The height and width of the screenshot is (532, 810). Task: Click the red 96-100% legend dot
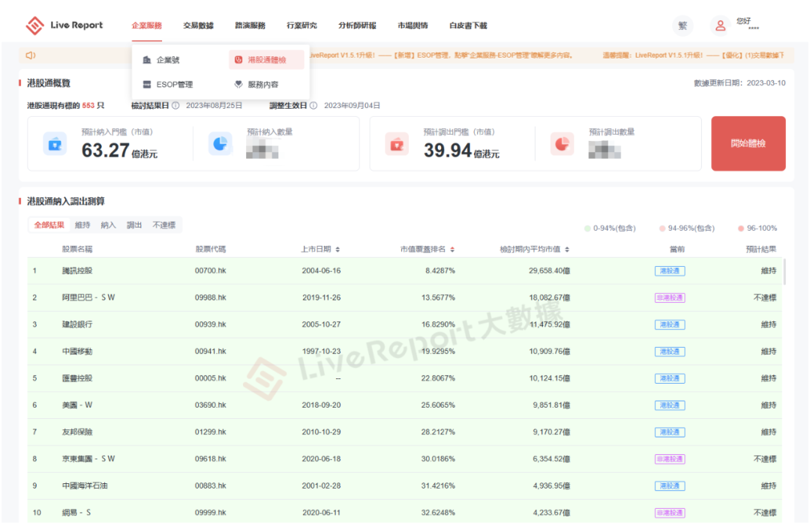tap(741, 228)
